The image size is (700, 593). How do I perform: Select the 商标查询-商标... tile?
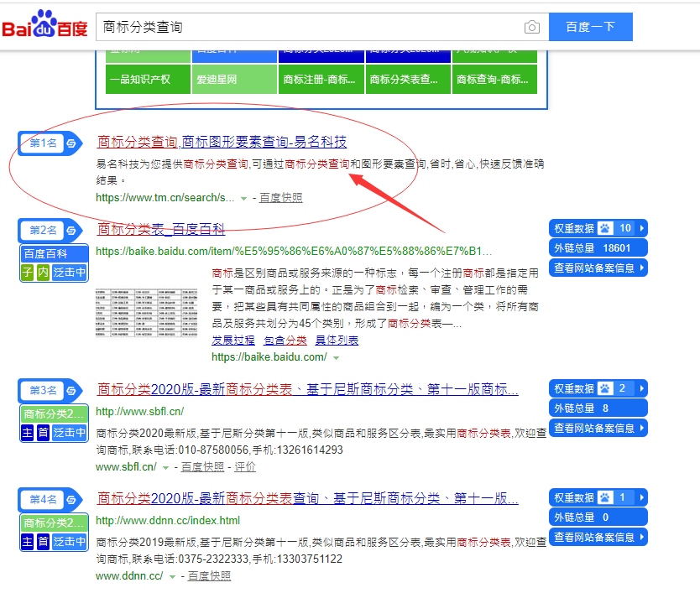[494, 80]
